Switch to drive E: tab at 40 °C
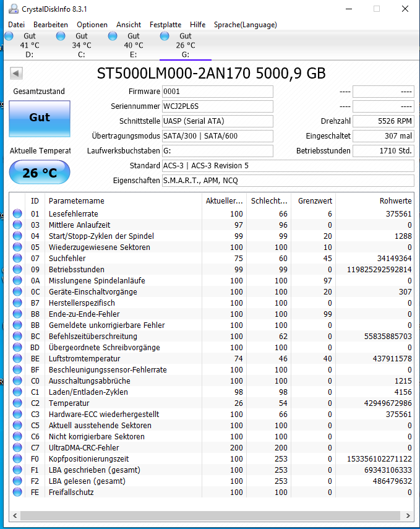This screenshot has width=420, height=529. (133, 45)
